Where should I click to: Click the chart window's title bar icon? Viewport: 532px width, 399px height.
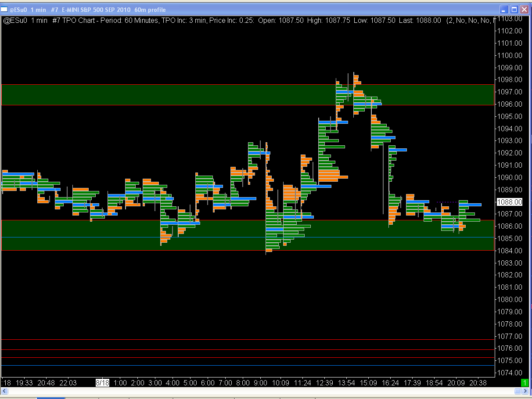4,9
